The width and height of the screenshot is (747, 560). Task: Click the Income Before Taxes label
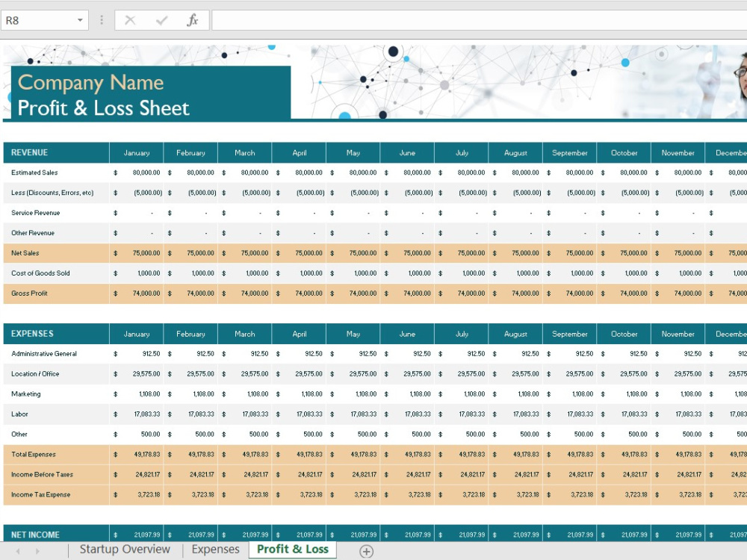tap(43, 474)
